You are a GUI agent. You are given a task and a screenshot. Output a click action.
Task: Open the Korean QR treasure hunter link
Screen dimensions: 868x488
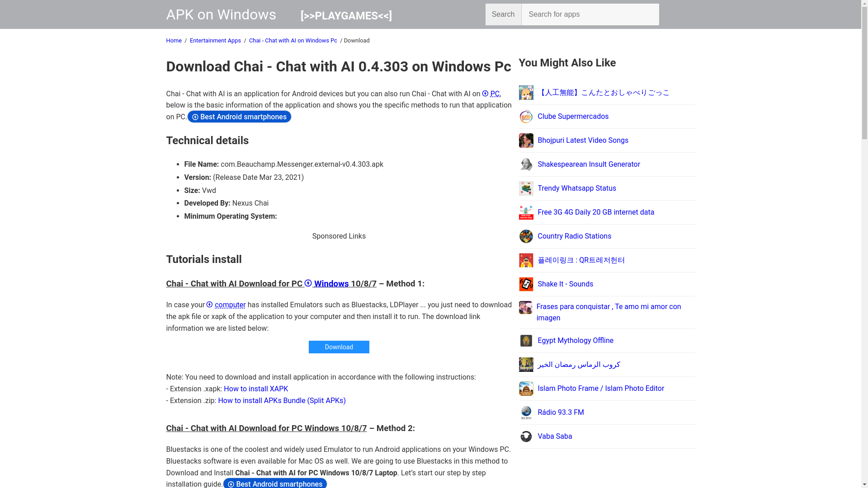click(581, 260)
